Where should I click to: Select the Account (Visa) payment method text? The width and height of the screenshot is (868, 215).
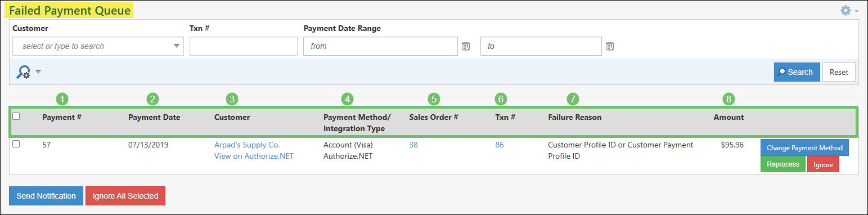(348, 145)
